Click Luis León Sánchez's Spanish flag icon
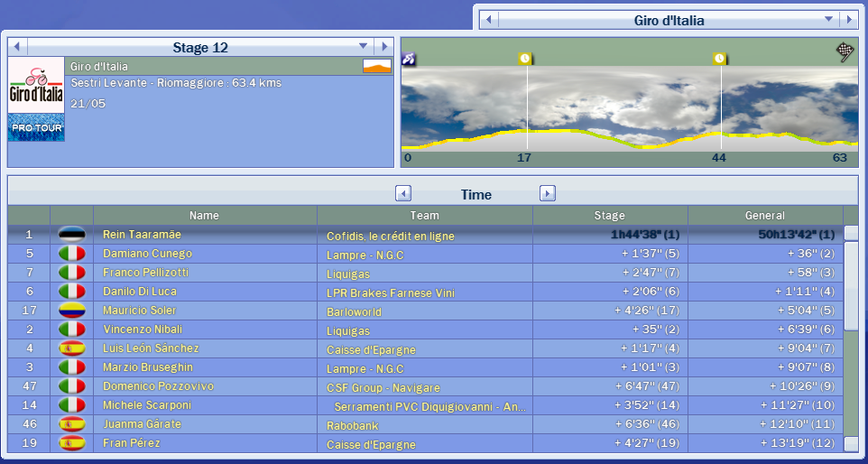The width and height of the screenshot is (868, 464). pyautogui.click(x=71, y=348)
